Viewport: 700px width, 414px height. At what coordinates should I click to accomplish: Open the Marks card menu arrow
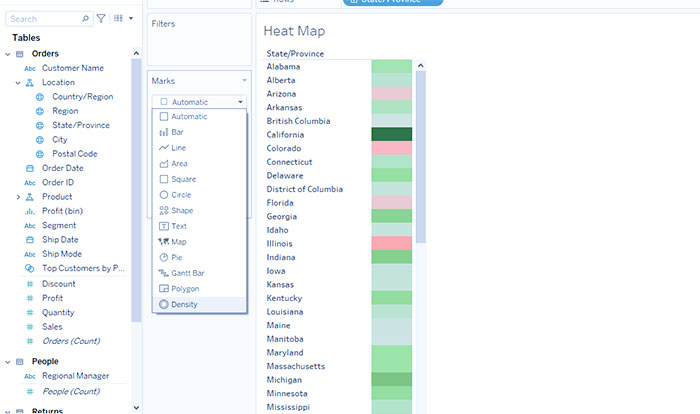[x=244, y=80]
